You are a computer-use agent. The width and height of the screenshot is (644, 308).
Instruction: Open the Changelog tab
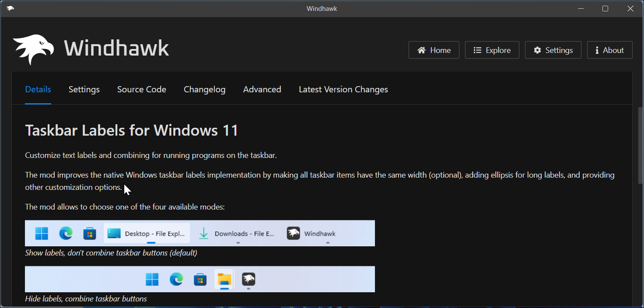(204, 89)
